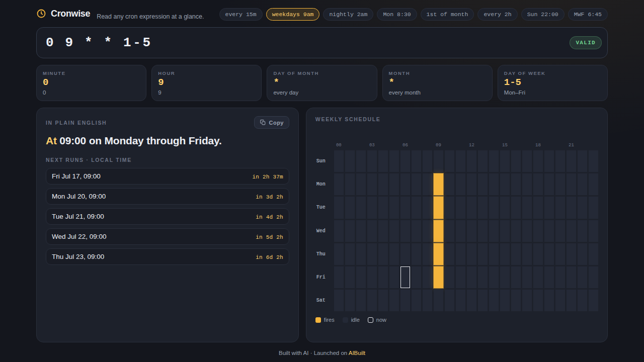
Task: Choose the "MWF 6:45" preset chip
Action: click(x=588, y=14)
